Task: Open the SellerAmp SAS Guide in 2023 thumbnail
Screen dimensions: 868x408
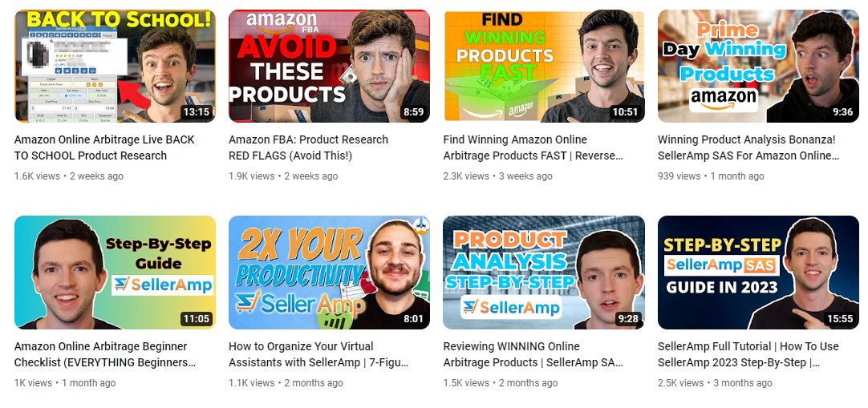Action: pyautogui.click(x=758, y=273)
